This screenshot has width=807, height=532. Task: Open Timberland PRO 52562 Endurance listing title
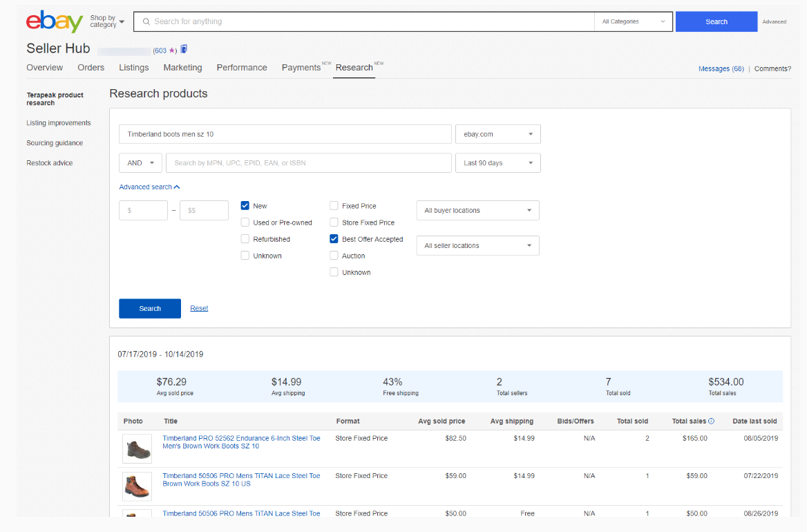[x=241, y=442]
